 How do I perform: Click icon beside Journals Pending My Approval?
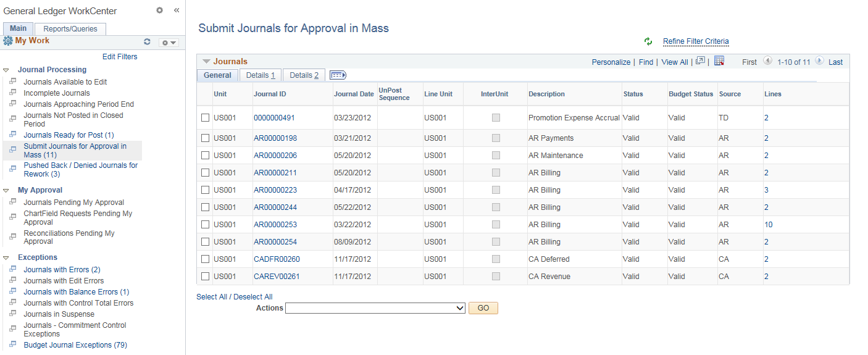(x=13, y=202)
